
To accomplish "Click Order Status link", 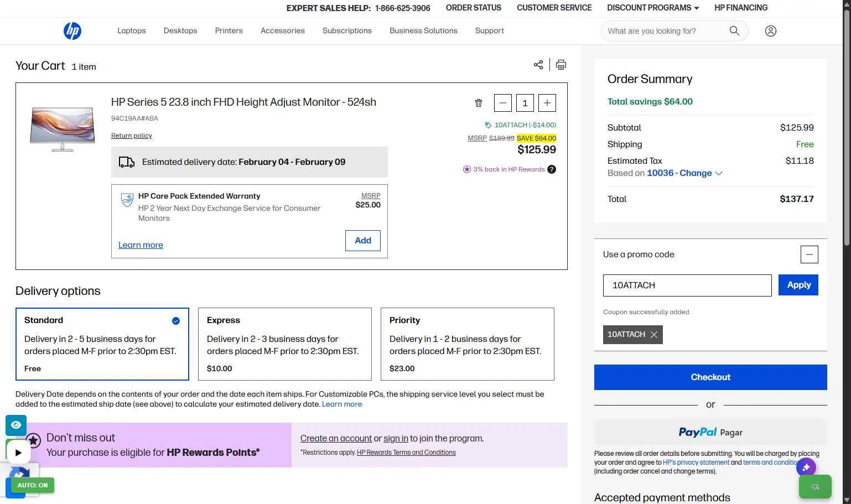I will coord(474,8).
